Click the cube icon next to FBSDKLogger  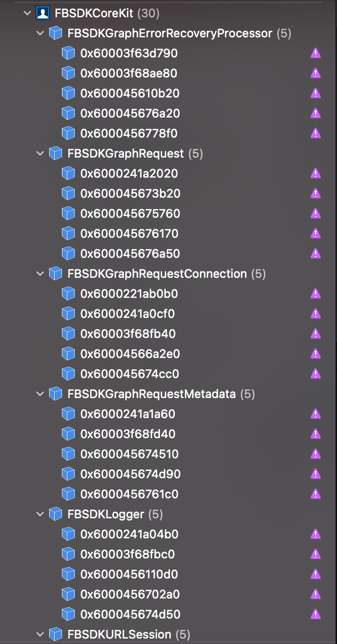55,514
